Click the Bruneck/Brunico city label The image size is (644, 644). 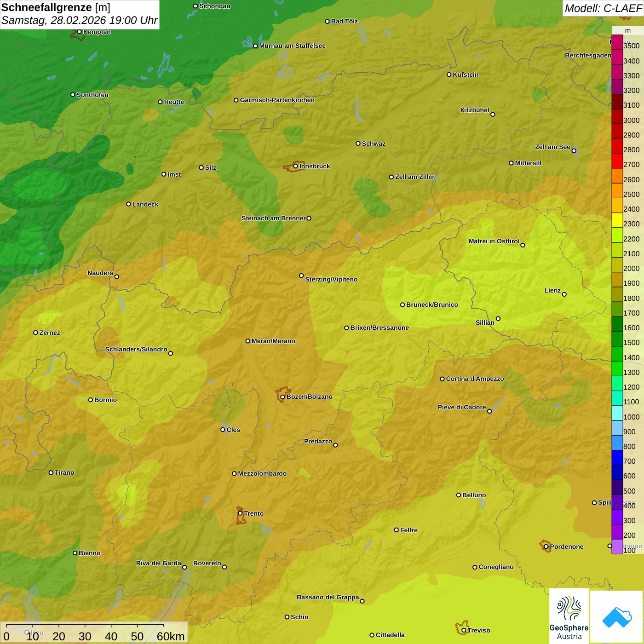(x=432, y=305)
